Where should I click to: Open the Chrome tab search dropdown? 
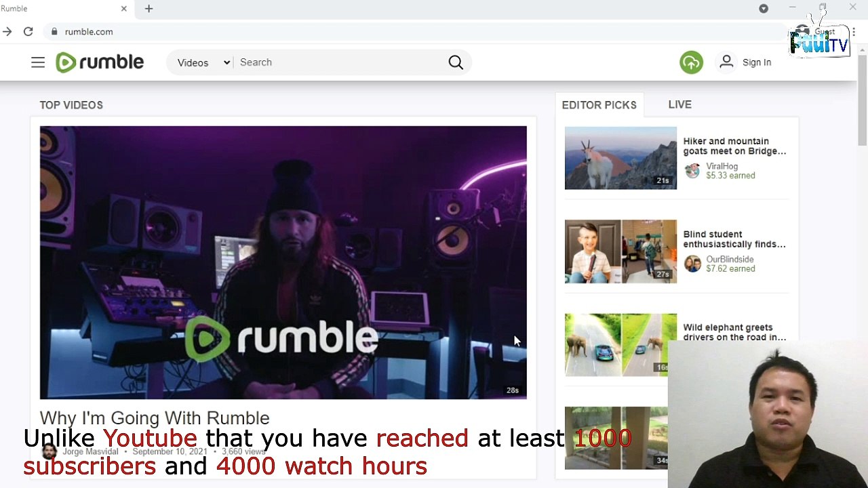click(764, 9)
